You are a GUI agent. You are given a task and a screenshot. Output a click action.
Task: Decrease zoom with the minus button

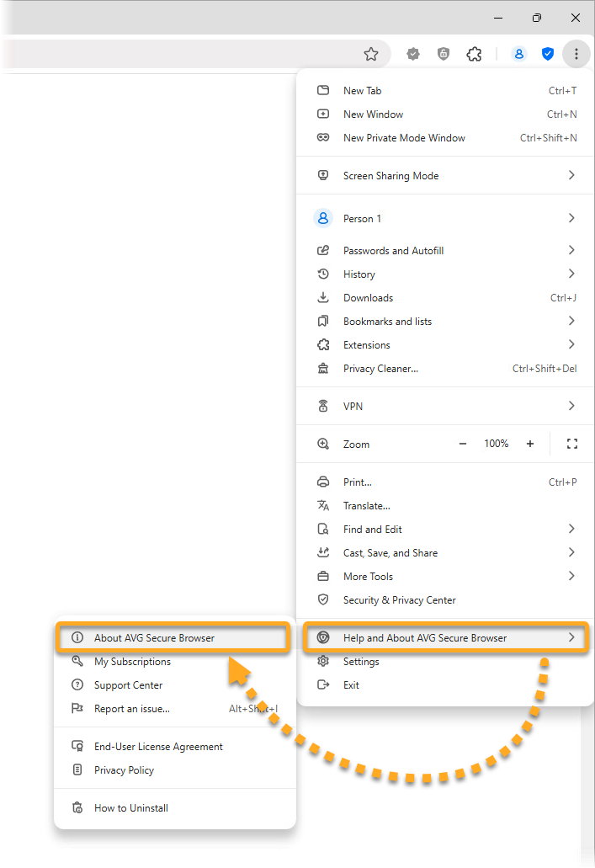pos(463,444)
